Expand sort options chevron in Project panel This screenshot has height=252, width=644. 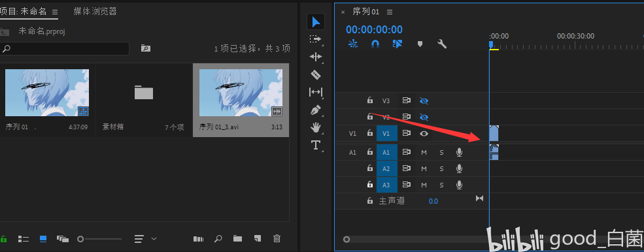tap(154, 238)
